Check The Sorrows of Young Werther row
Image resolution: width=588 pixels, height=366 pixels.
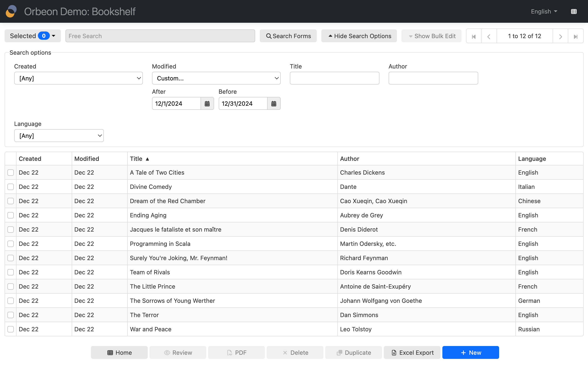coord(10,301)
